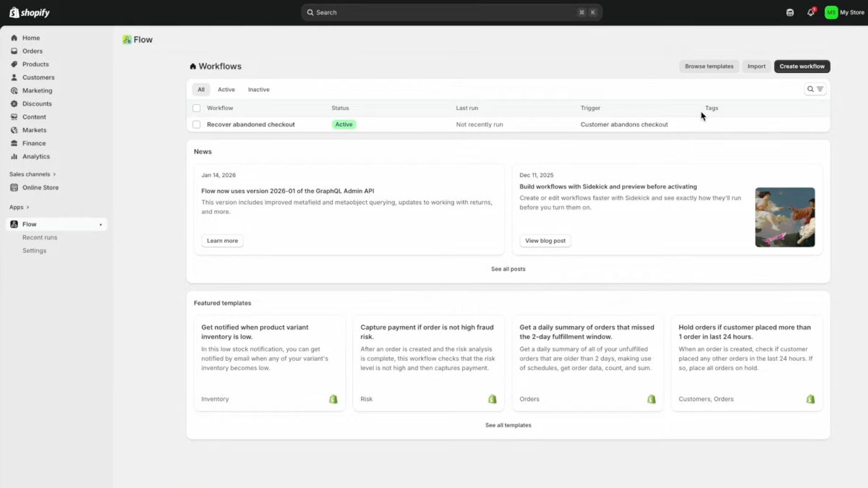Click the green Active status badge

click(344, 124)
